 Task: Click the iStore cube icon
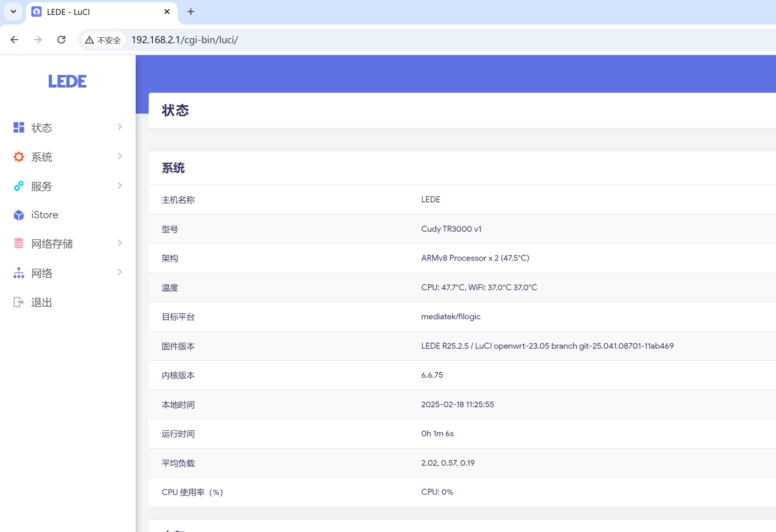pos(19,215)
